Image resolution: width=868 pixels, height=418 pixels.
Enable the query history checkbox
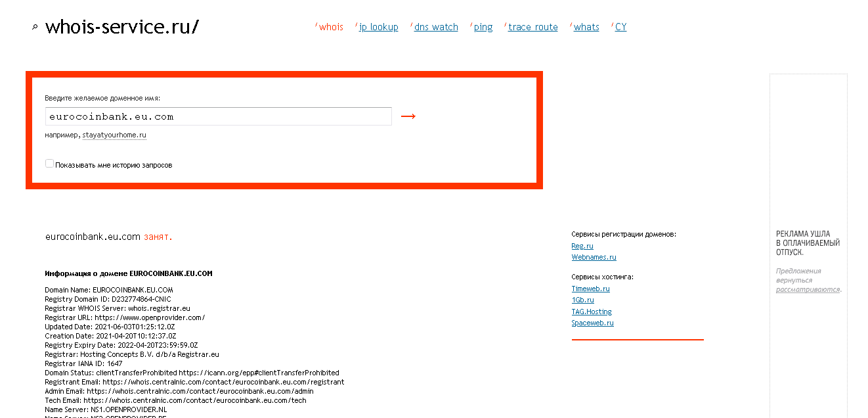[49, 164]
